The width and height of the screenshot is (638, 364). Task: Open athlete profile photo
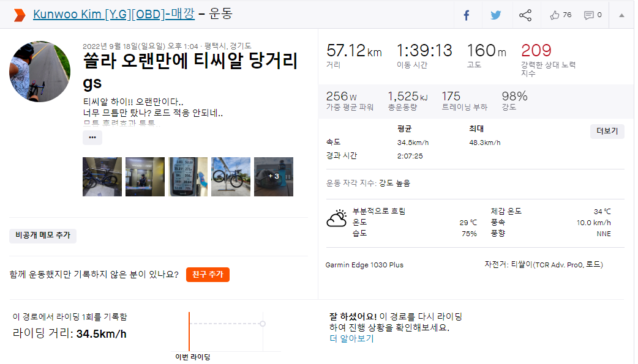pyautogui.click(x=40, y=72)
